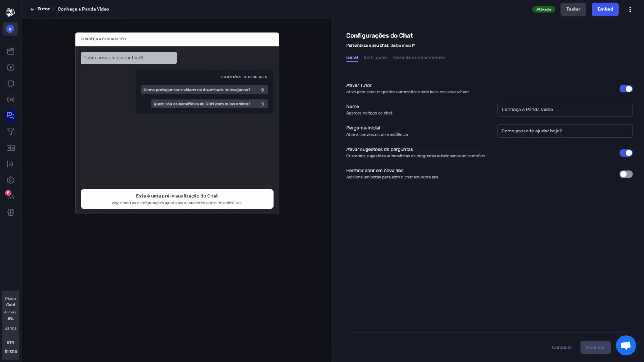This screenshot has width=644, height=362.
Task: Enable Permitir abrir em nova aba switch
Action: coord(626,174)
